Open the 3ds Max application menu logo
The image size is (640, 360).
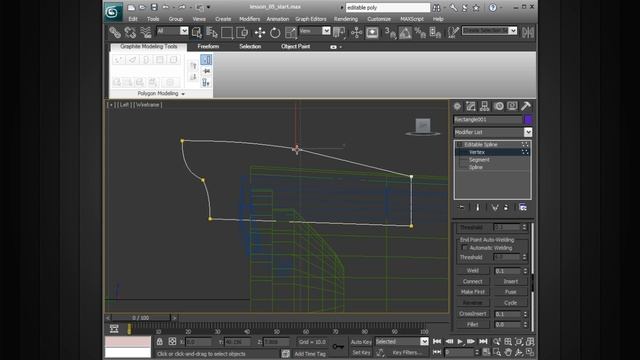pyautogui.click(x=113, y=11)
